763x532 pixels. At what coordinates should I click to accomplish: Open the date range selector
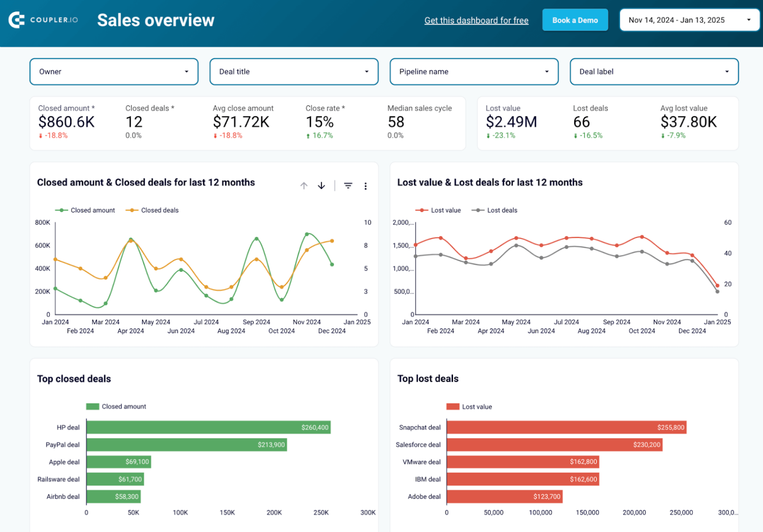(x=688, y=20)
